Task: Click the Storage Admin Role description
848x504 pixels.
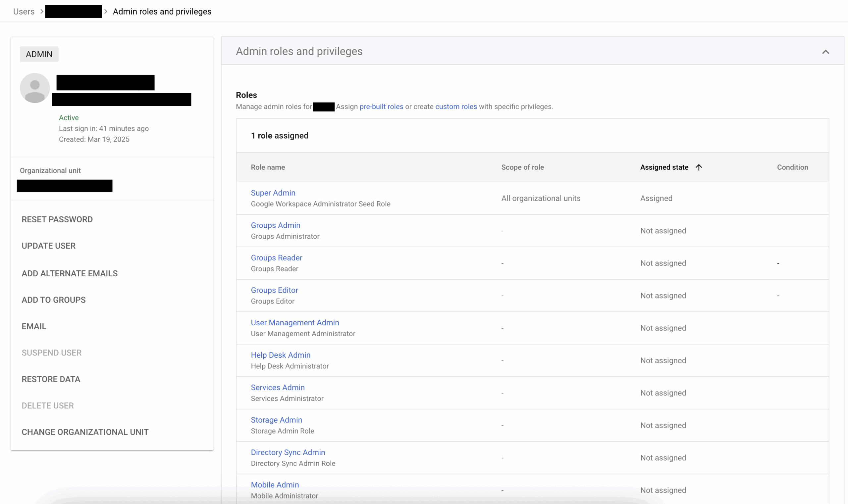Action: pyautogui.click(x=283, y=431)
